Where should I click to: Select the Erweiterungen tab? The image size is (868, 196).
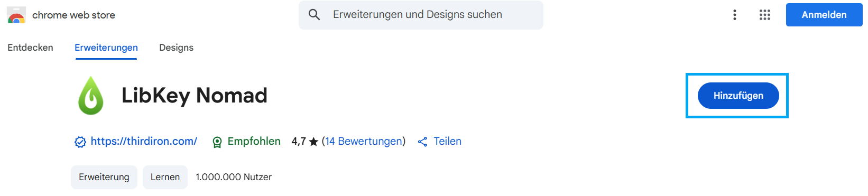point(106,48)
